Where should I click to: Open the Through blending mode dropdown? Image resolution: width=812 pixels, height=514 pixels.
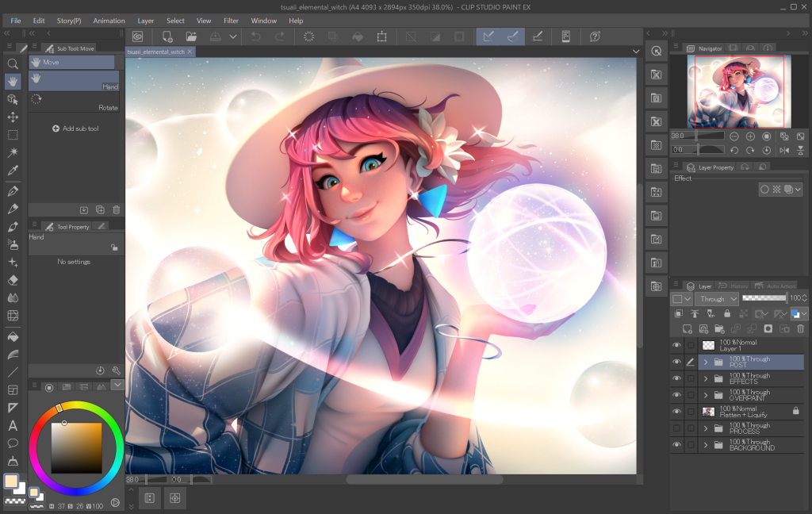tap(717, 299)
